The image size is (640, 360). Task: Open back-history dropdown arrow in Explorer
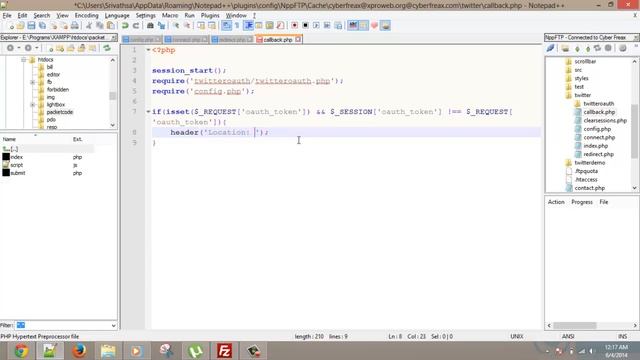click(x=18, y=48)
